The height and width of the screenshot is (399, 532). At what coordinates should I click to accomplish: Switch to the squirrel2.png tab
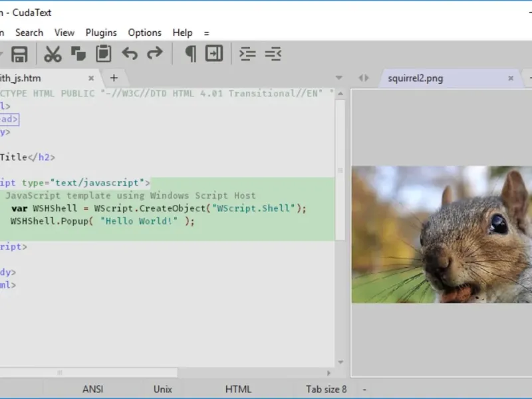click(415, 78)
